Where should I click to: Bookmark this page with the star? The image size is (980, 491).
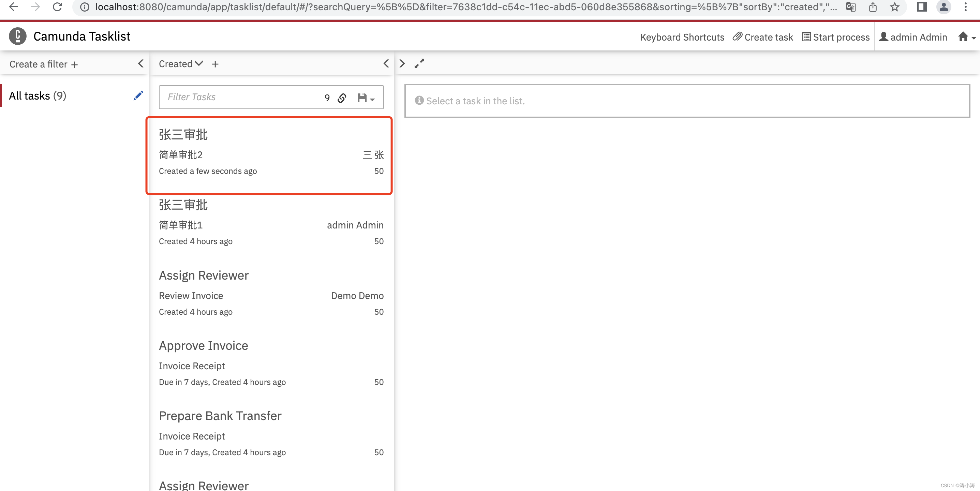[x=894, y=7]
